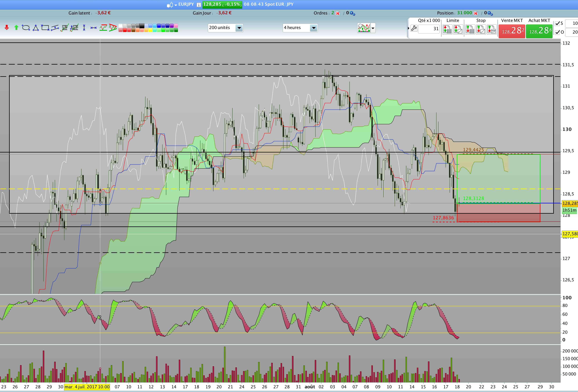The width and height of the screenshot is (578, 392).
Task: Buy at market with Achat MKT button
Action: coord(539,31)
